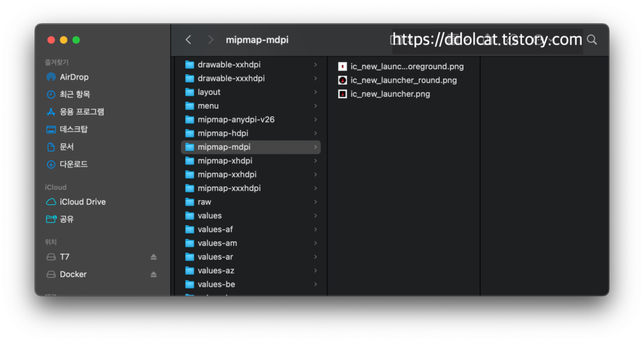Eject the T7 drive
The image size is (644, 342).
tap(153, 257)
